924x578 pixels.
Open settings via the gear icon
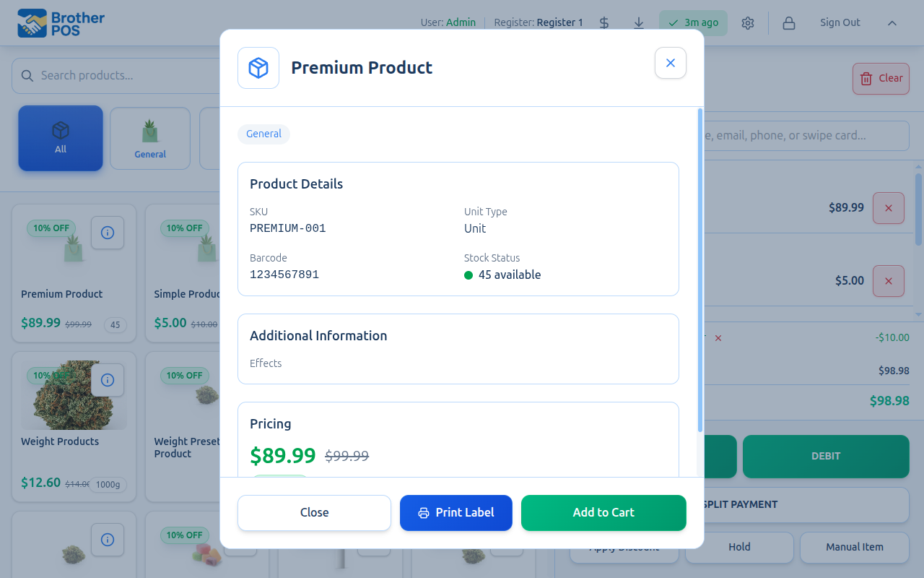coord(748,23)
